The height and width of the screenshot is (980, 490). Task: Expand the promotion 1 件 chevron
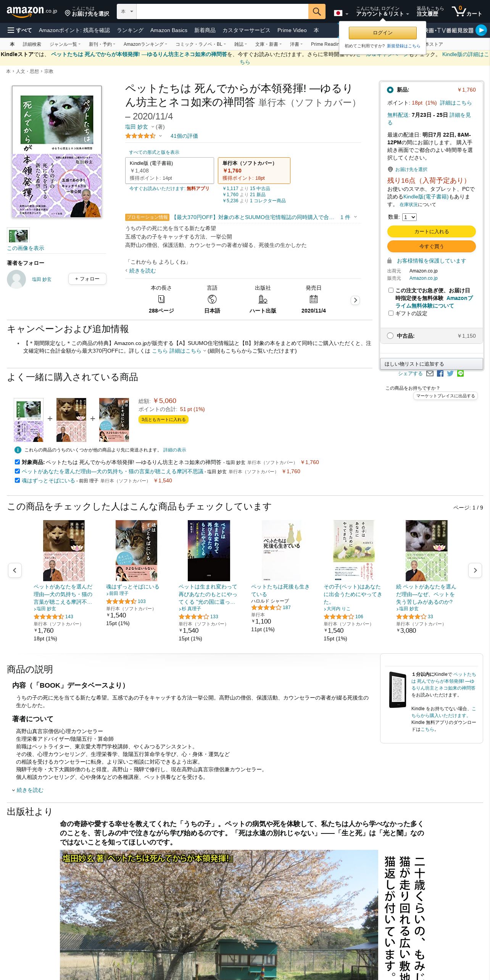[355, 217]
